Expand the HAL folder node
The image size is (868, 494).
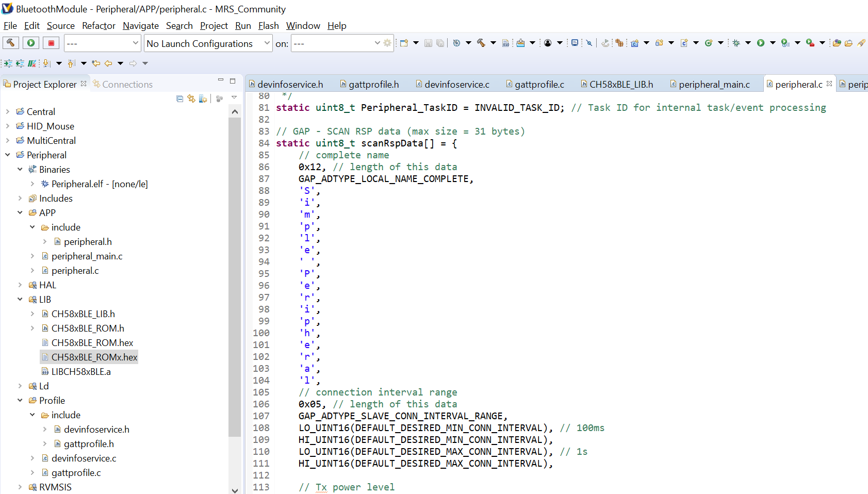click(x=20, y=285)
